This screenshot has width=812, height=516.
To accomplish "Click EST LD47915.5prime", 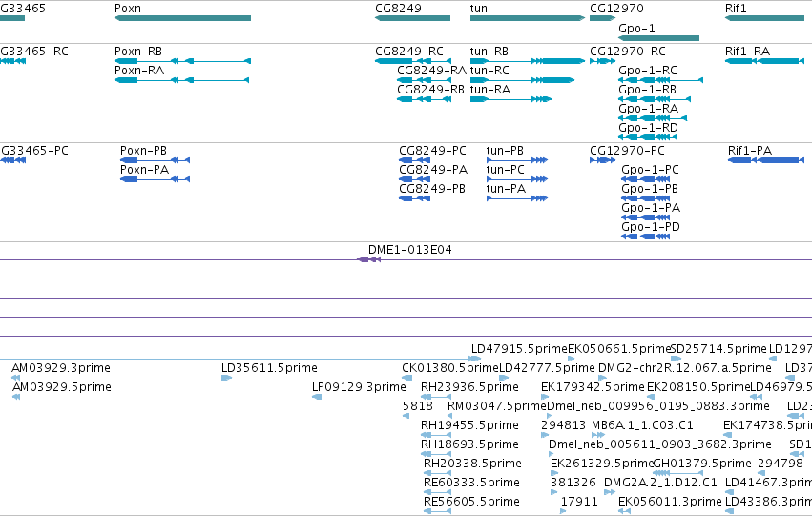I will [x=475, y=359].
